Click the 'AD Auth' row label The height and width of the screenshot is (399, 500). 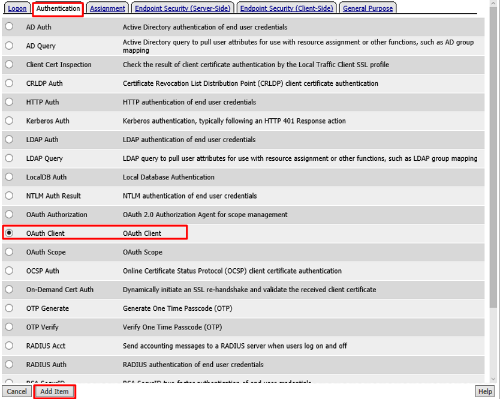coord(39,27)
